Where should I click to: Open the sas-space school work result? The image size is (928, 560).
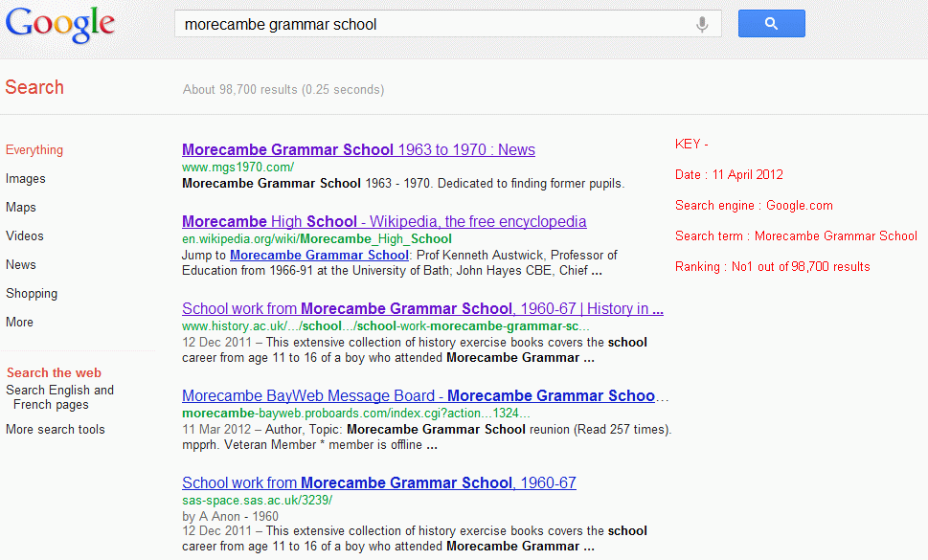click(379, 483)
